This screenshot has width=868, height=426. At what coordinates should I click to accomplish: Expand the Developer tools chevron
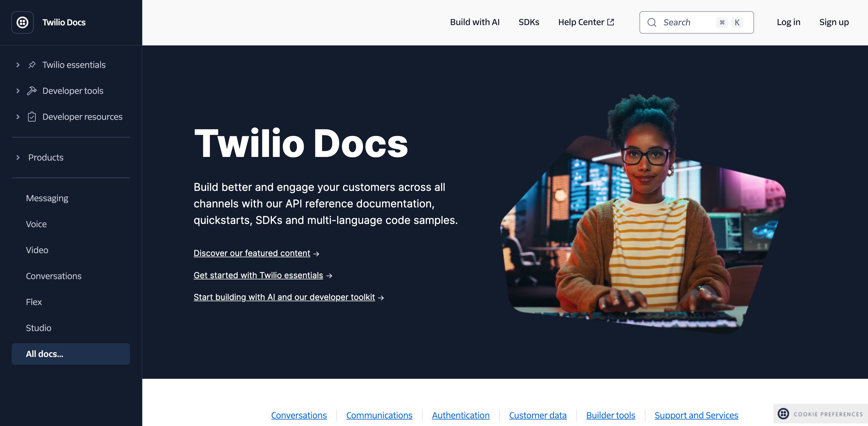pos(18,91)
